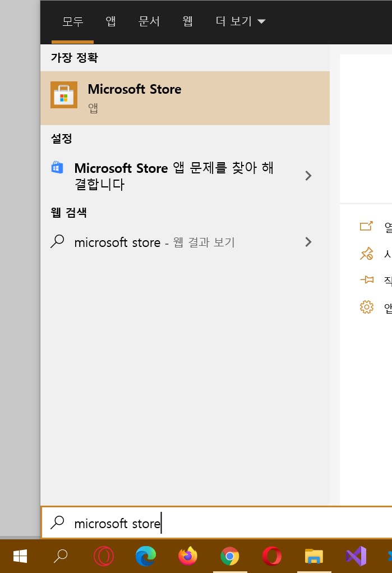Select the 모두 tab

(x=73, y=21)
